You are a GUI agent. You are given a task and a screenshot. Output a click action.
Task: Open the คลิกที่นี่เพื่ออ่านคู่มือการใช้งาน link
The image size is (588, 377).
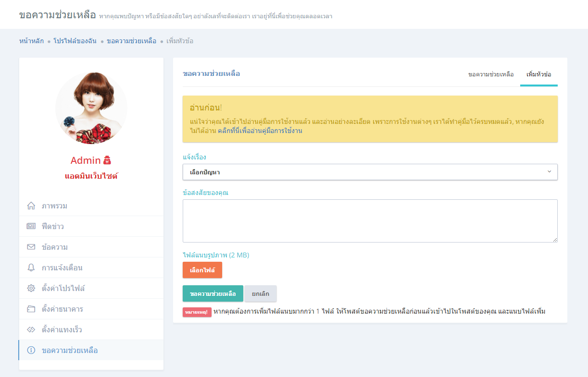click(x=260, y=131)
